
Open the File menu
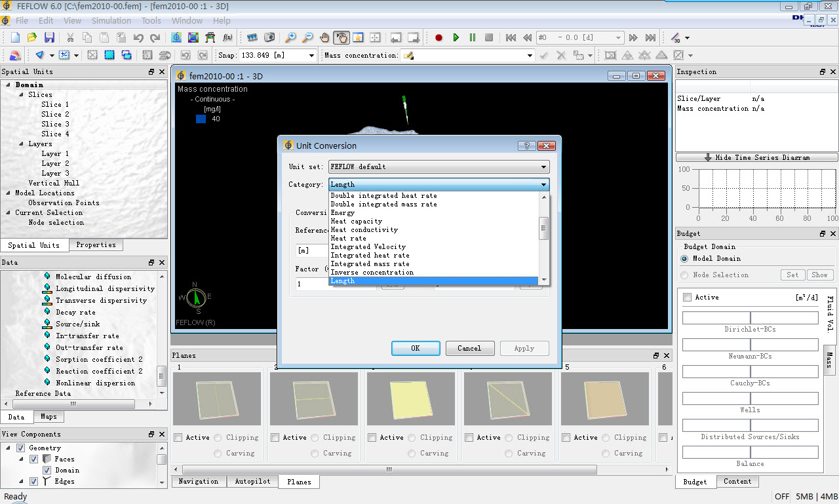[22, 20]
